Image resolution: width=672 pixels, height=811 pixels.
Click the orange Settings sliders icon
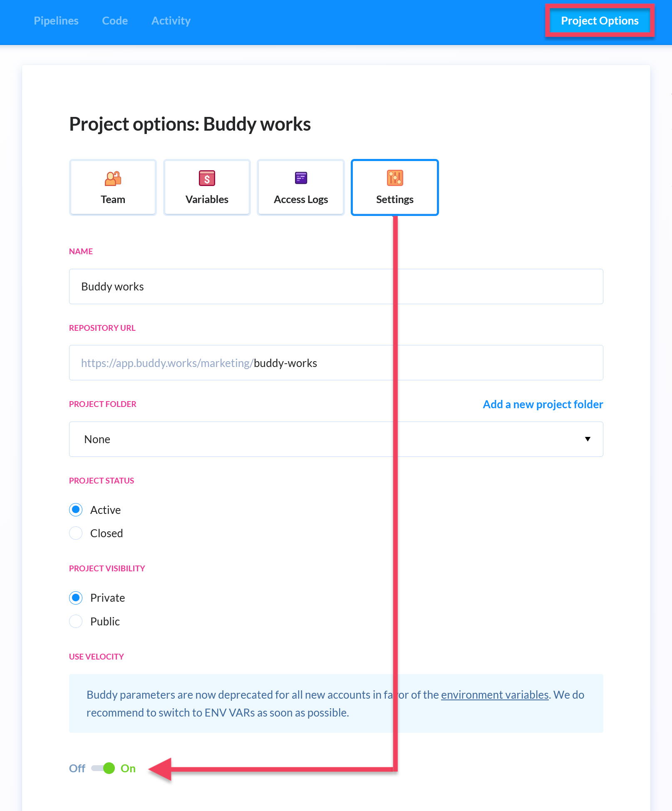395,178
